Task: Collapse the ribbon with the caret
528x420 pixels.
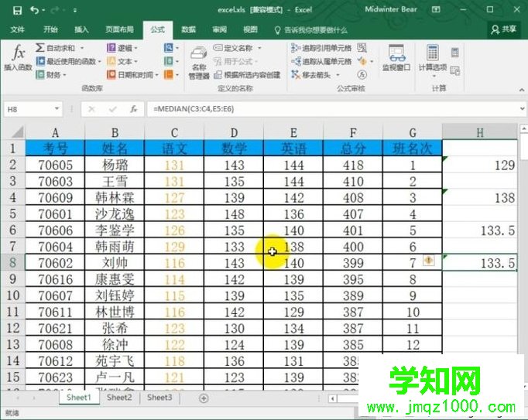Action: 522,90
